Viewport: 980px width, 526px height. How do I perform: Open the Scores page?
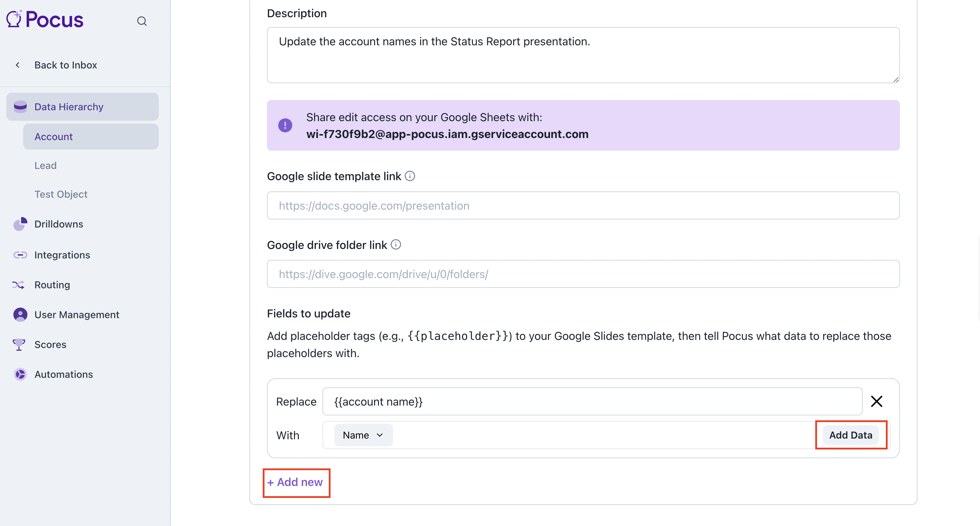[x=50, y=344]
